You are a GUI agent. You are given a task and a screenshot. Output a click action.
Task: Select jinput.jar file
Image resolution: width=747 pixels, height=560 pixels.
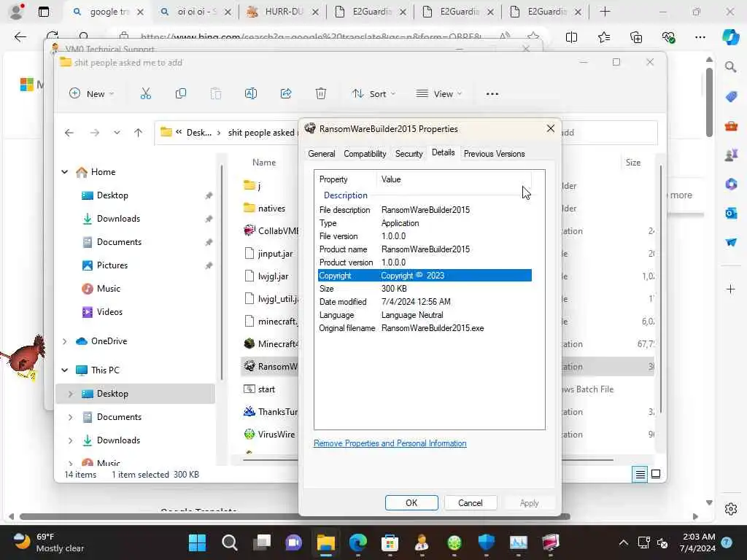pos(275,253)
